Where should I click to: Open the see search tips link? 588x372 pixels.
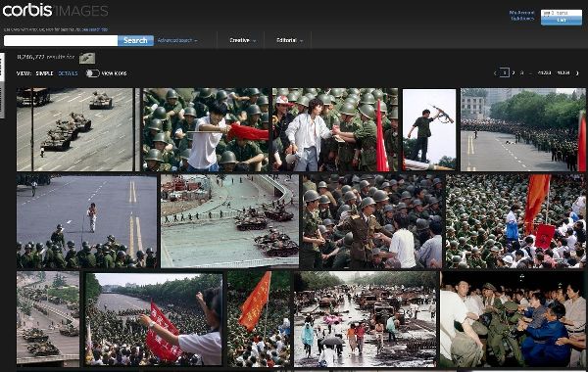[x=95, y=29]
